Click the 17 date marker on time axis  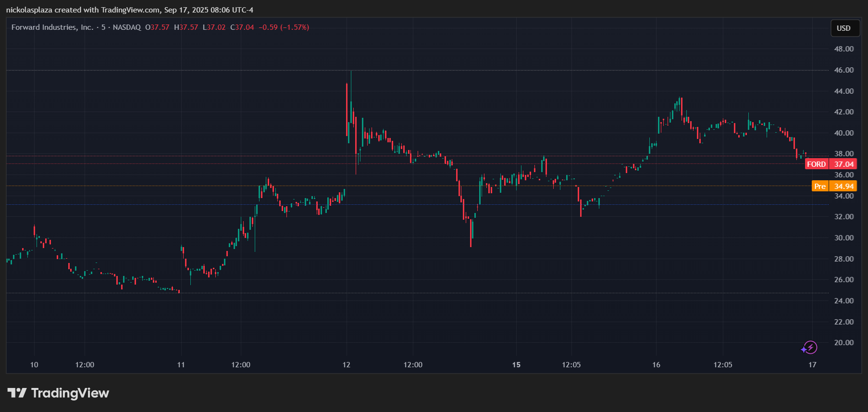pyautogui.click(x=812, y=365)
